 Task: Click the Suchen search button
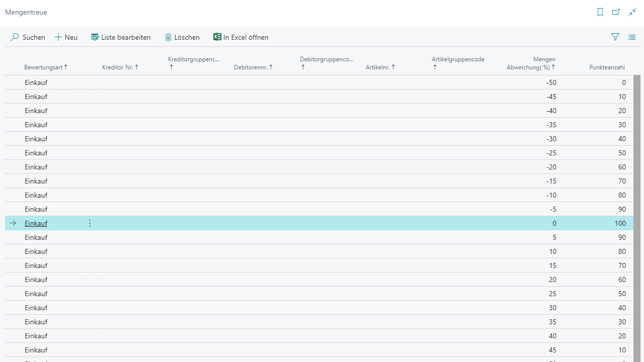tap(28, 37)
